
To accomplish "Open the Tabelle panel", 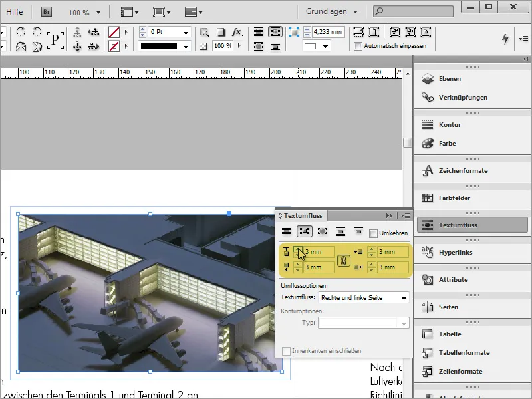I will 471,334.
